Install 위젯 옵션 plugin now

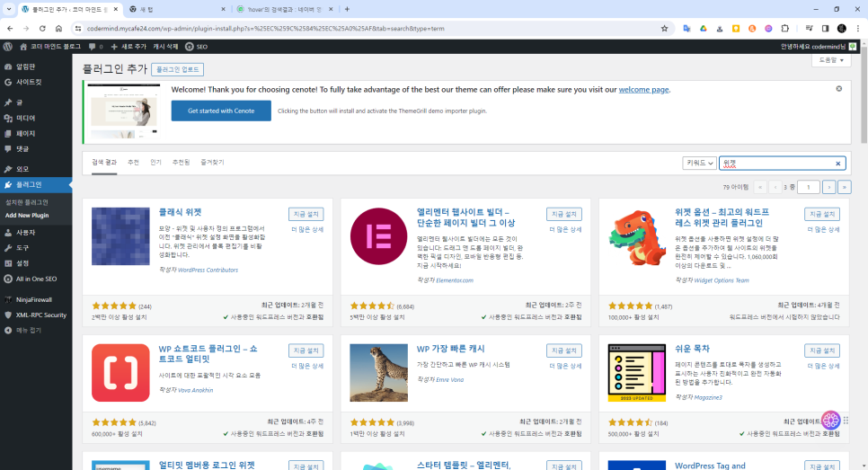822,214
